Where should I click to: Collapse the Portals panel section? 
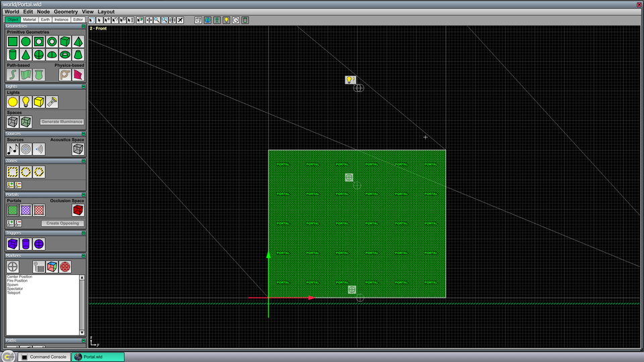83,194
